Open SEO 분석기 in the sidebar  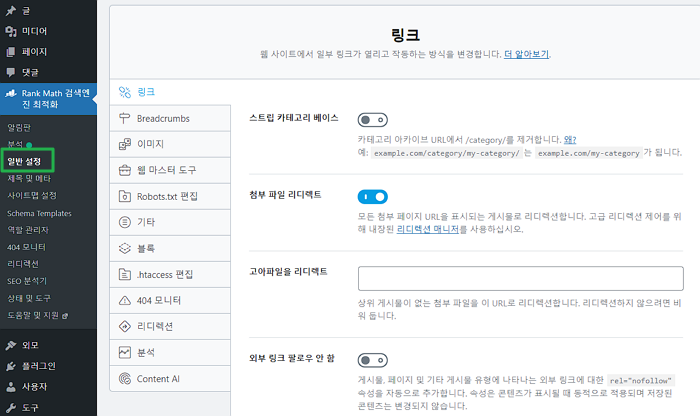[27, 281]
